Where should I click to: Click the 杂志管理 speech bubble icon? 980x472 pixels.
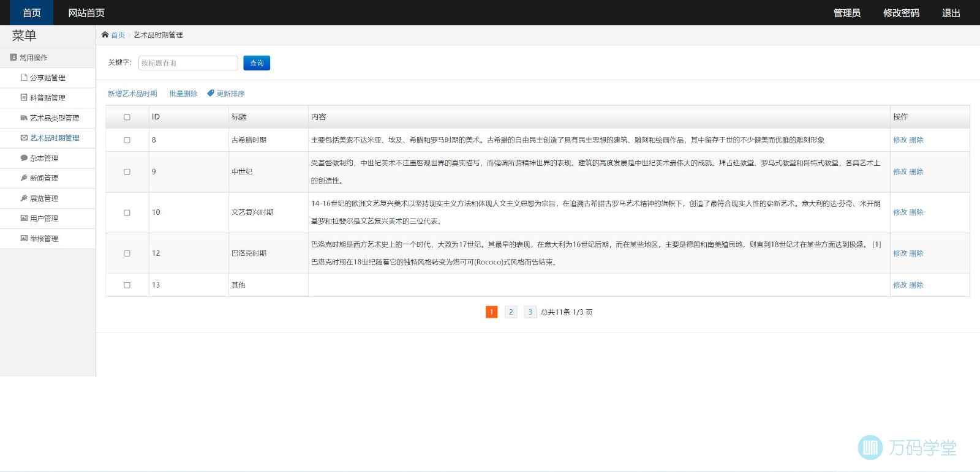pos(24,158)
